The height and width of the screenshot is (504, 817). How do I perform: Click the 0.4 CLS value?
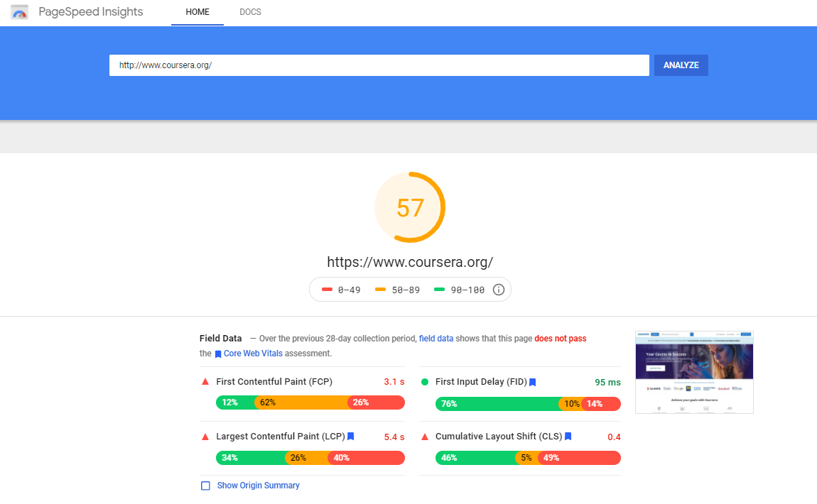(x=615, y=437)
